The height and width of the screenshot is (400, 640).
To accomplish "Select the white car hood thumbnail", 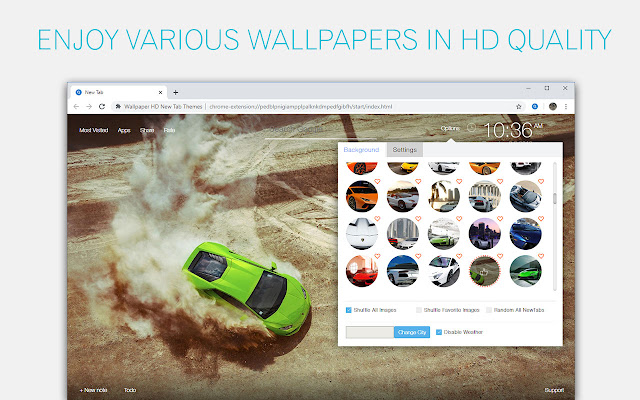I will point(362,234).
